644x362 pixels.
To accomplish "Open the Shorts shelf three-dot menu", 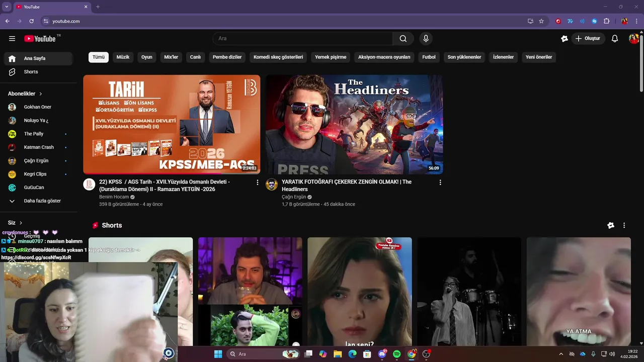I will tap(624, 225).
